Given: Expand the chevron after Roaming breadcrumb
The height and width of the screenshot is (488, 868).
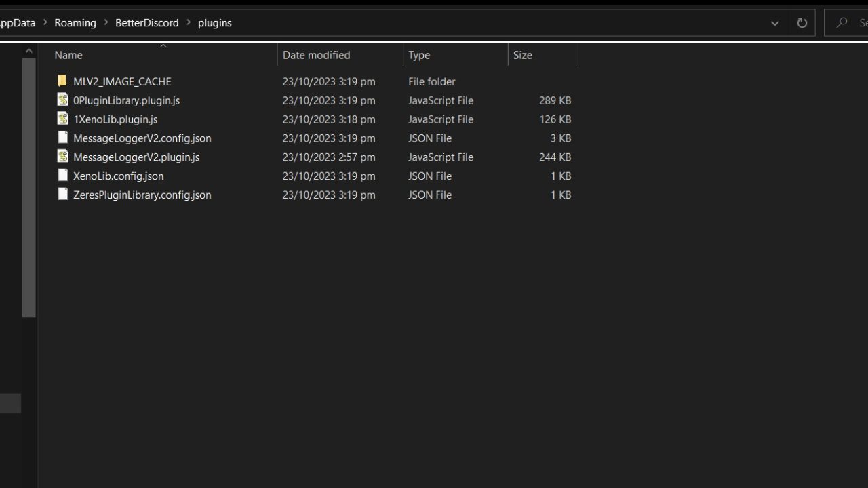Looking at the screenshot, I should 106,23.
